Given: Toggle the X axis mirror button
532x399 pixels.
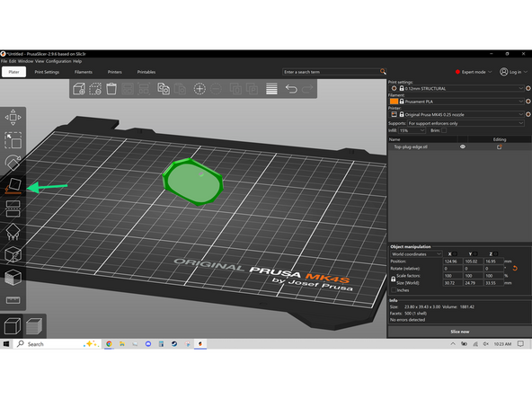Looking at the screenshot, I should 455,253.
